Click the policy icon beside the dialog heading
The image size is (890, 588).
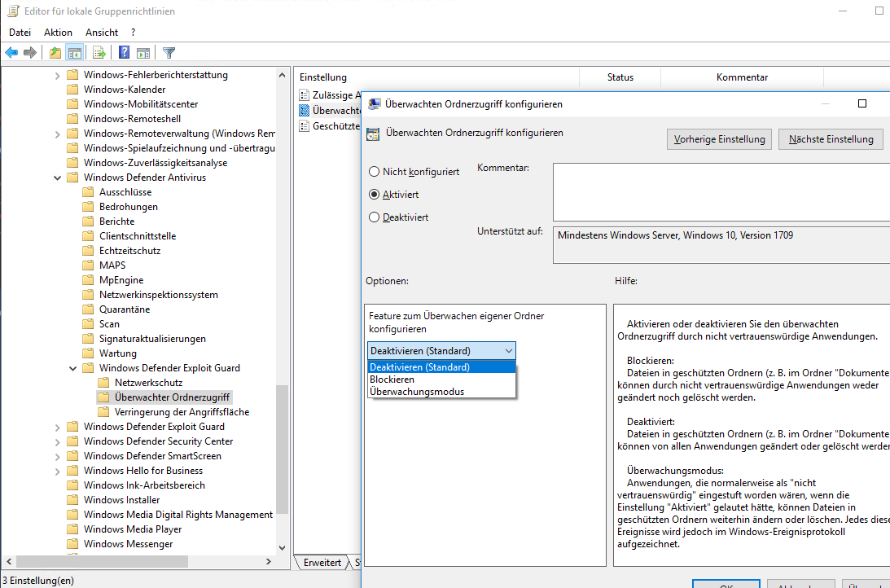373,134
